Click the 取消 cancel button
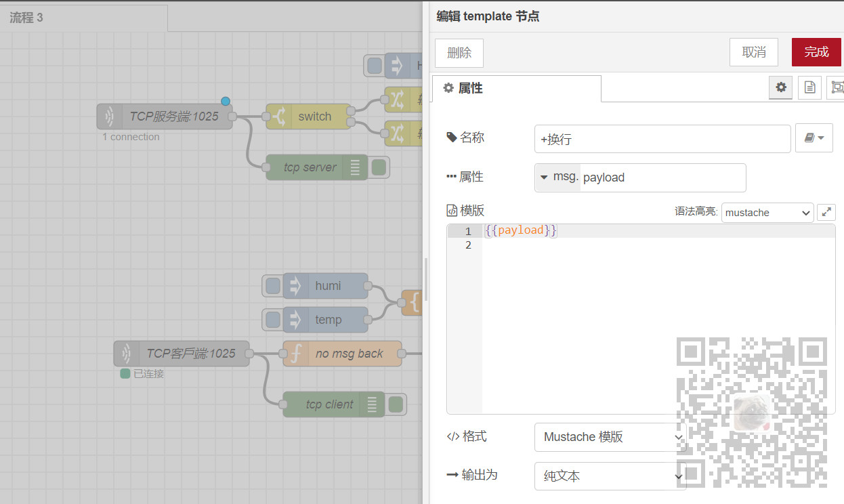 pyautogui.click(x=754, y=52)
